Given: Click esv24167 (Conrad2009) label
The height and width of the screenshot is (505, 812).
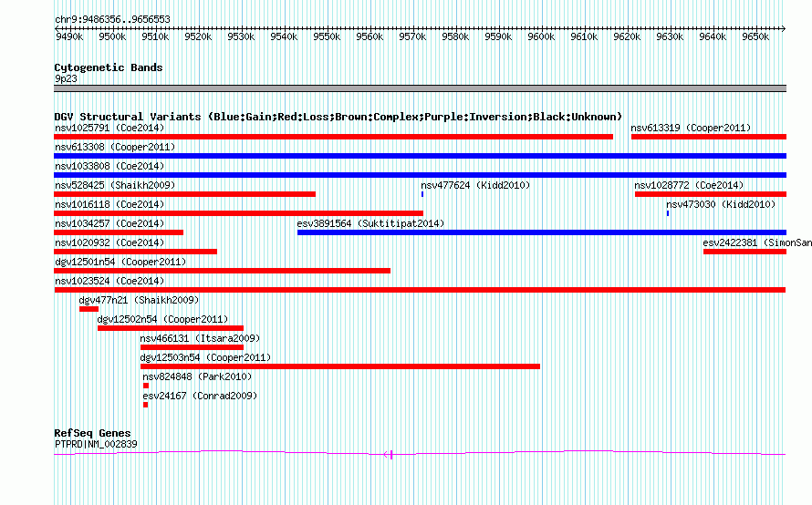Looking at the screenshot, I should 200,396.
